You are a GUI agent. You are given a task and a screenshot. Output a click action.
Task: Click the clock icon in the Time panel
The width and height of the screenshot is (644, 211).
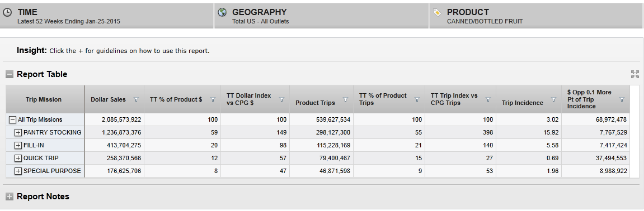[x=7, y=12]
